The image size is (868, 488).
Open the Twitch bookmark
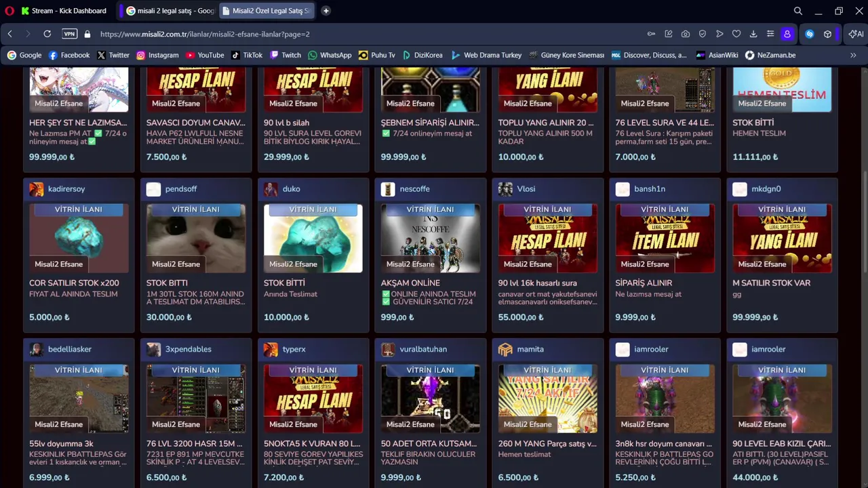click(x=285, y=55)
